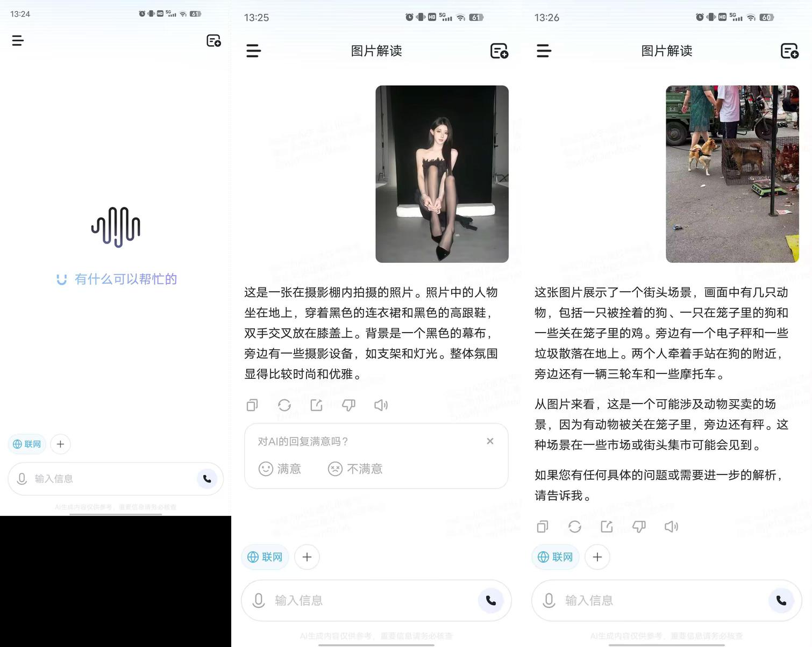Open the street dog market image thumbnail
This screenshot has height=647, width=812.
[x=732, y=174]
